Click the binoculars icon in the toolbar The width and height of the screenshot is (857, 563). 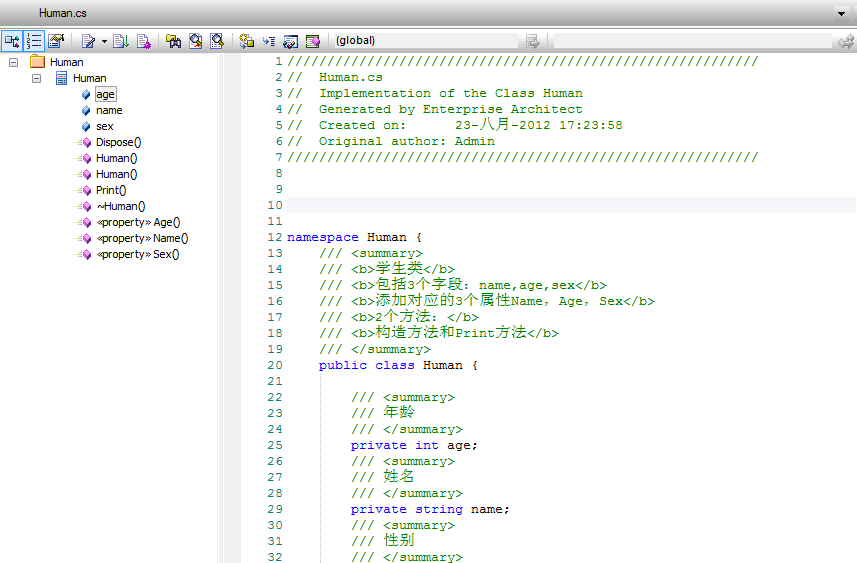coord(173,41)
